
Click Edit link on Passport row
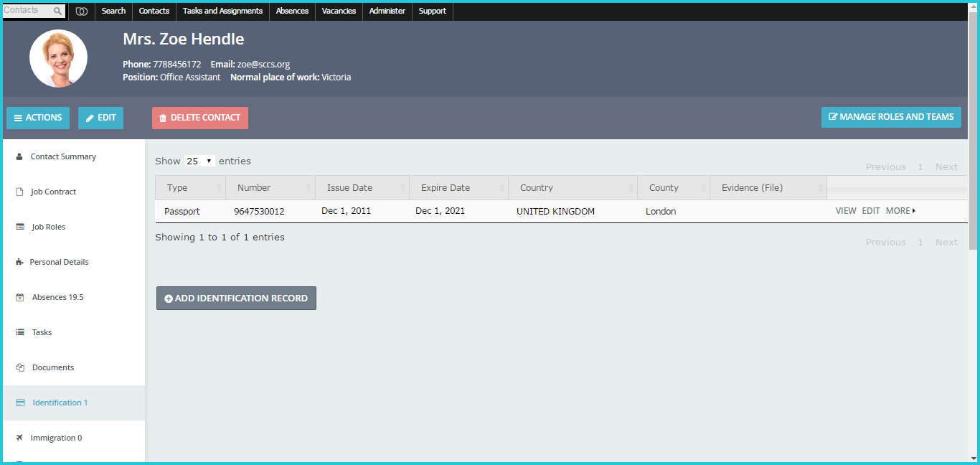(871, 211)
